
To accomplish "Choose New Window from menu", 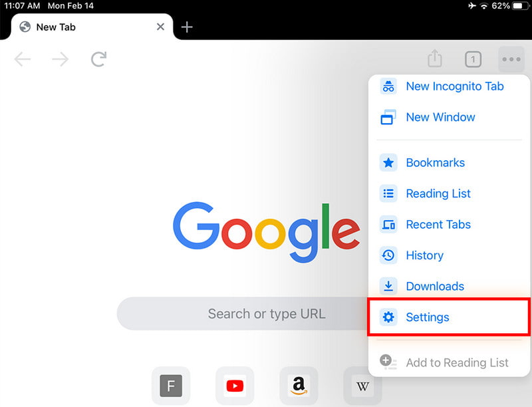I will [x=449, y=117].
